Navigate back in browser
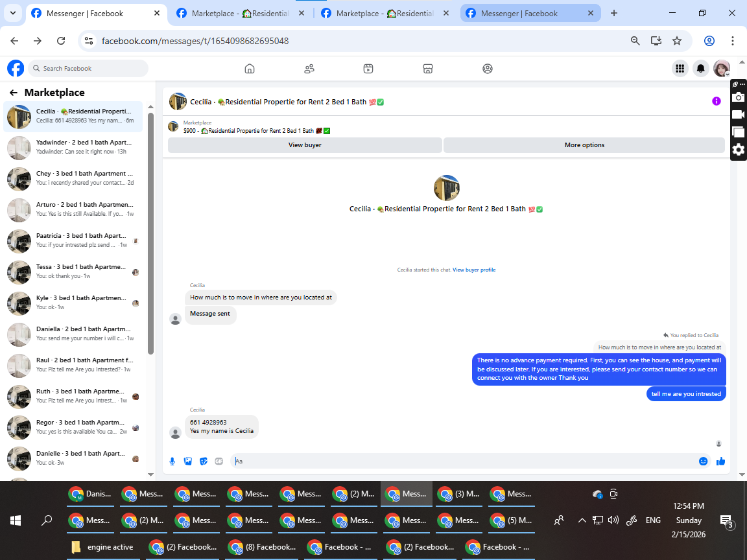747x560 pixels. [x=14, y=41]
